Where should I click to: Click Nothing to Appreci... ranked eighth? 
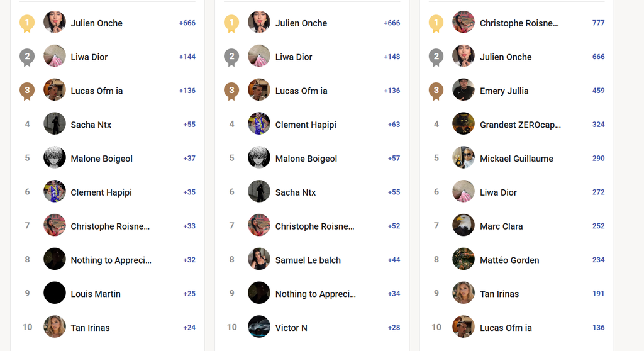(111, 260)
